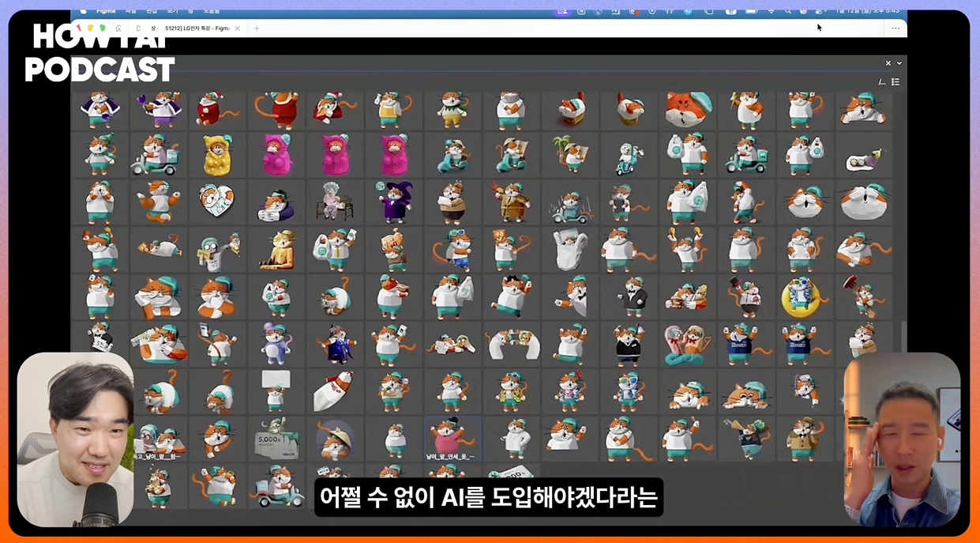Image resolution: width=980 pixels, height=543 pixels.
Task: Select the cat in yellow swim ring thumbnail
Action: 804,298
